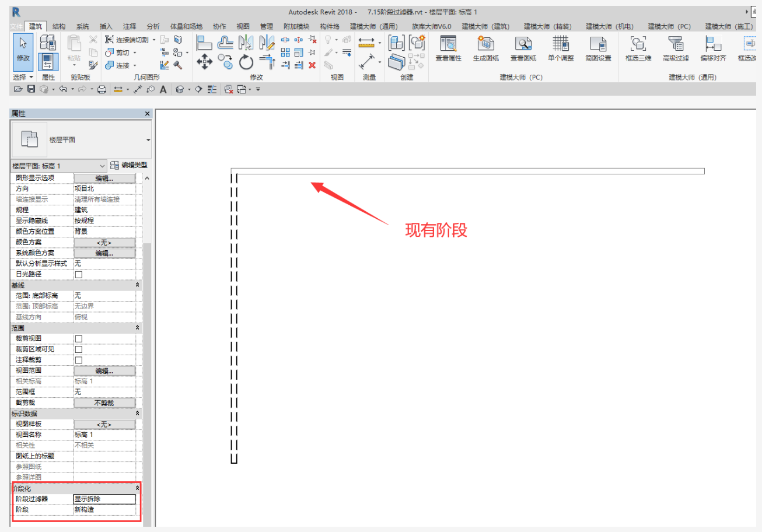Click the Trim/Extend to Corner tool
The height and width of the screenshot is (532, 762).
tap(267, 61)
